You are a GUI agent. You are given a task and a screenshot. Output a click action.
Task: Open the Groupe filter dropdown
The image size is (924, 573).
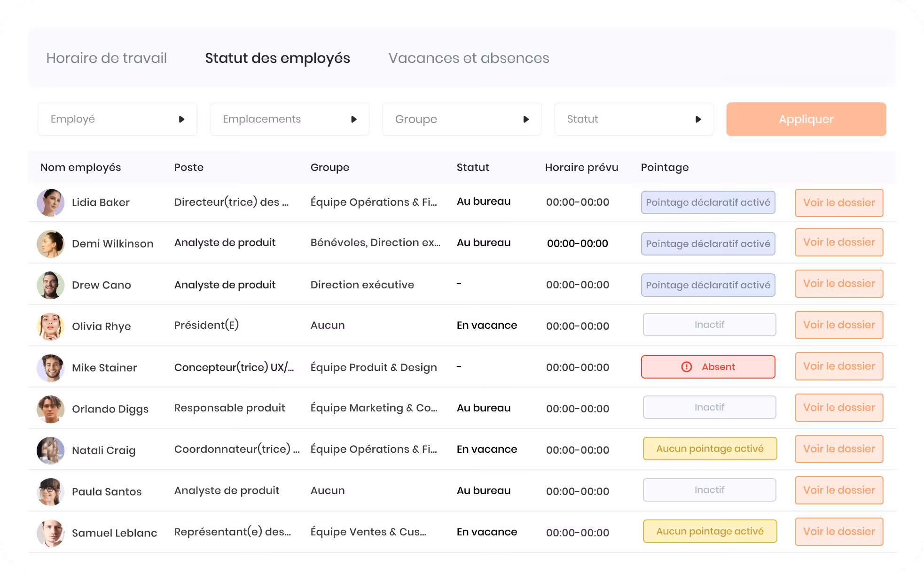coord(462,119)
